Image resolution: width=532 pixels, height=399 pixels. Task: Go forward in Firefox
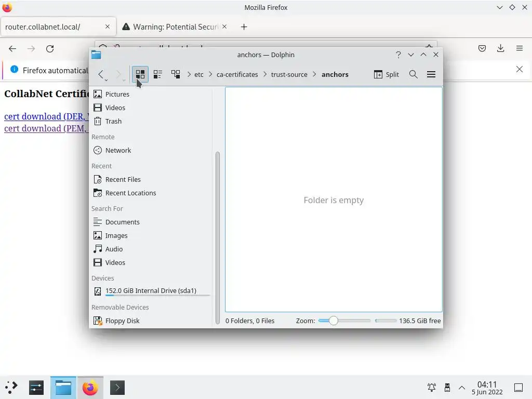click(x=31, y=48)
